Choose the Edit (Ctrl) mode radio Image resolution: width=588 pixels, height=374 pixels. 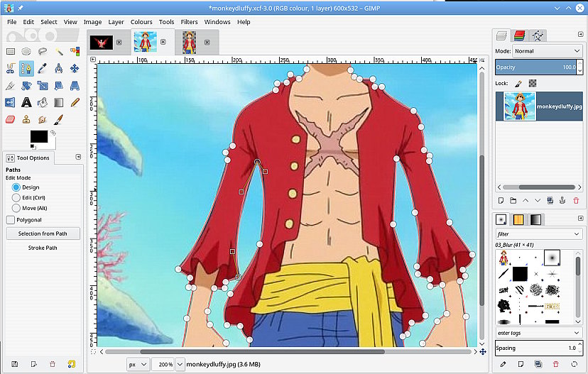click(16, 197)
